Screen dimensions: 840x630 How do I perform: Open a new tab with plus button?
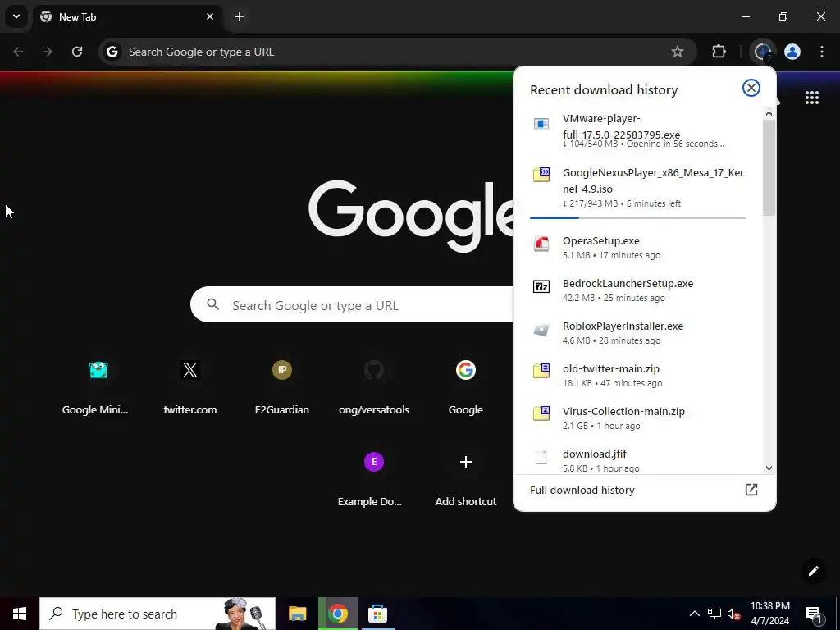(240, 16)
